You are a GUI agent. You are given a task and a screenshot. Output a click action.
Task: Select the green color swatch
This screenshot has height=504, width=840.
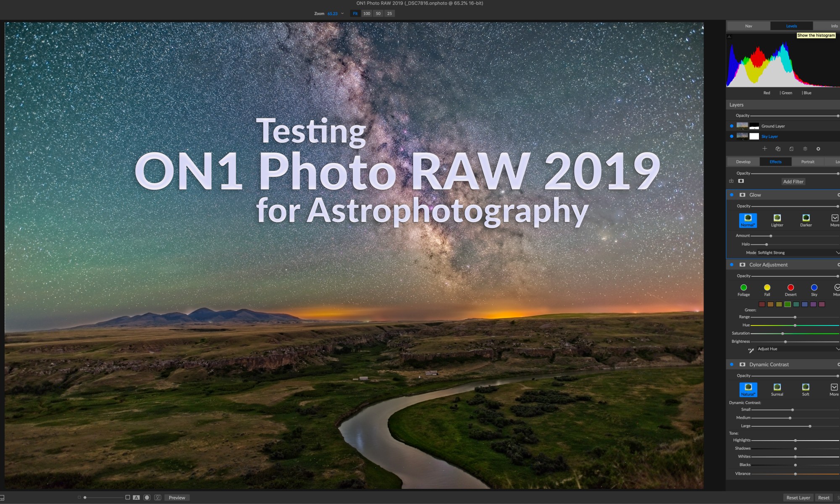[787, 304]
